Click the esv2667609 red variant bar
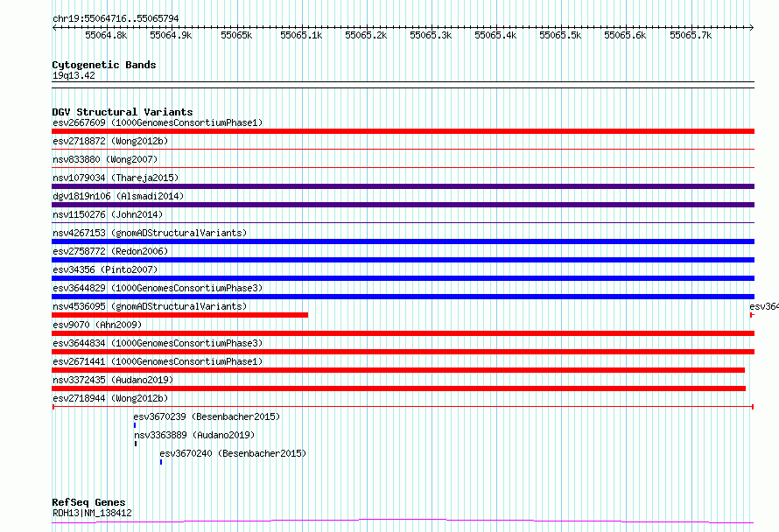Screen dimensions: 779x532 (x=403, y=131)
